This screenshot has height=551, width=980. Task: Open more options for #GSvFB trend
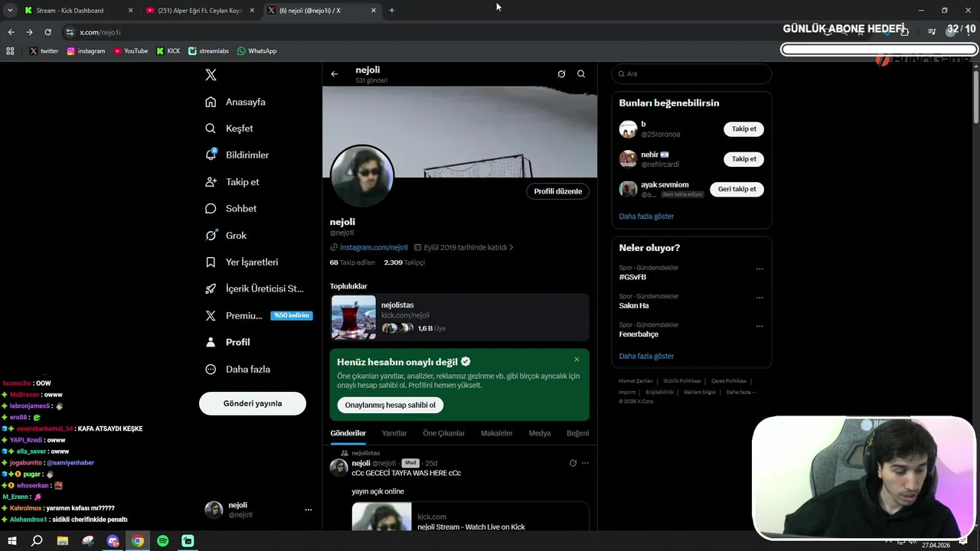click(x=759, y=269)
